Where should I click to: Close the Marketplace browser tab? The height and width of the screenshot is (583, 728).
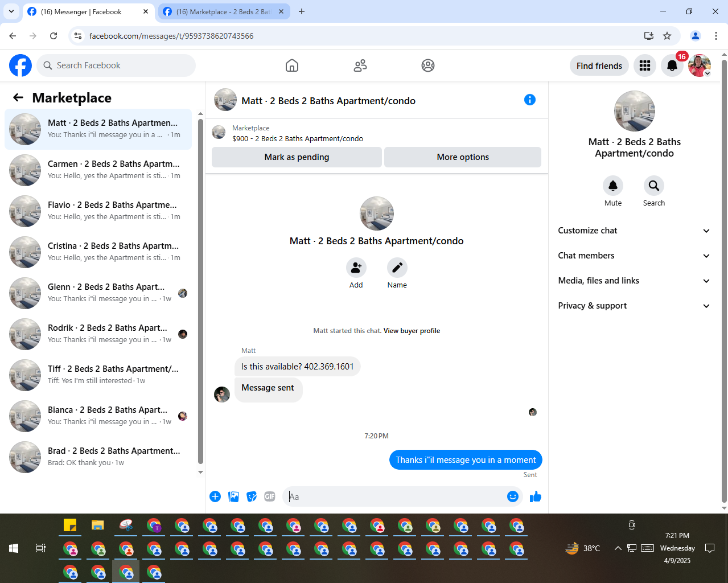(x=281, y=11)
